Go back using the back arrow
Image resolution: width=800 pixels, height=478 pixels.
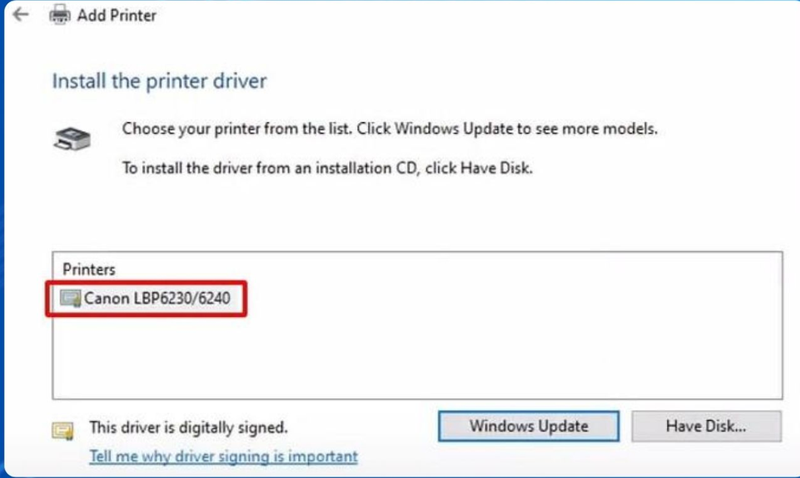(x=21, y=14)
